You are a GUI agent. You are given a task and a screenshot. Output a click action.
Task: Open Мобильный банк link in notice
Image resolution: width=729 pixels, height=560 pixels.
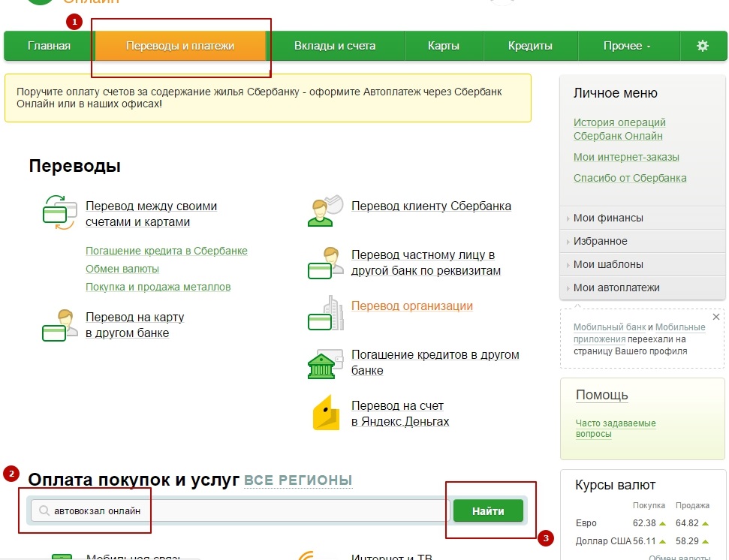pyautogui.click(x=609, y=327)
